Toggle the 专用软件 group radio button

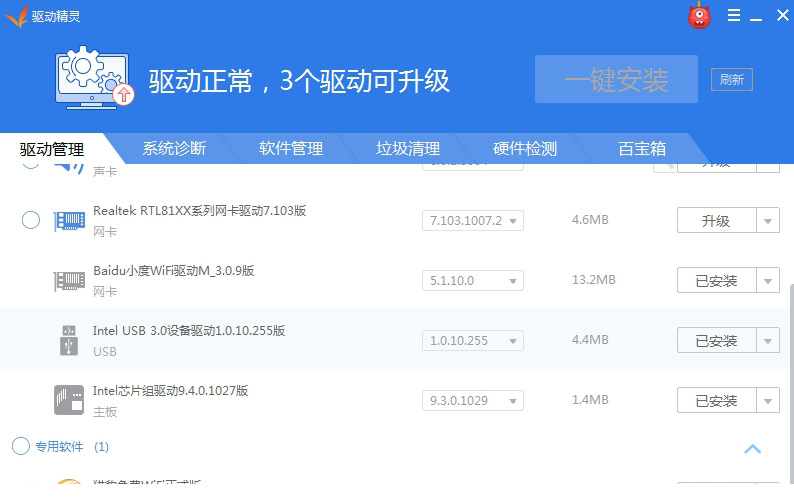click(x=21, y=446)
